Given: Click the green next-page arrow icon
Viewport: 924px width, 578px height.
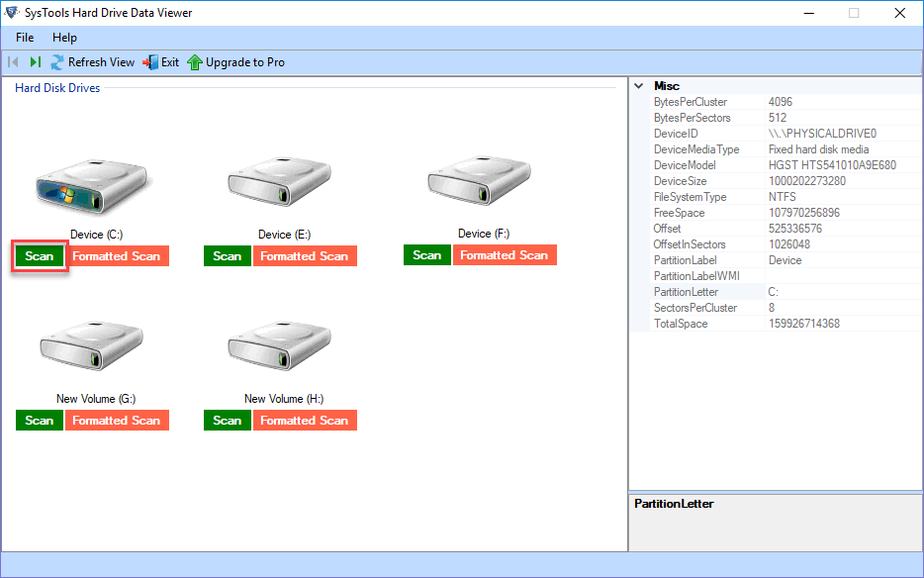Looking at the screenshot, I should tap(36, 62).
